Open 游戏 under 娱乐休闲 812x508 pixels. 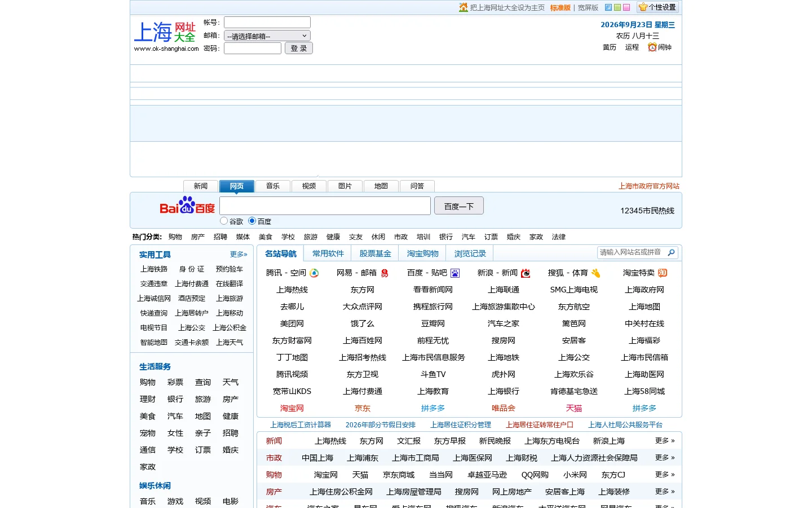pos(175,502)
